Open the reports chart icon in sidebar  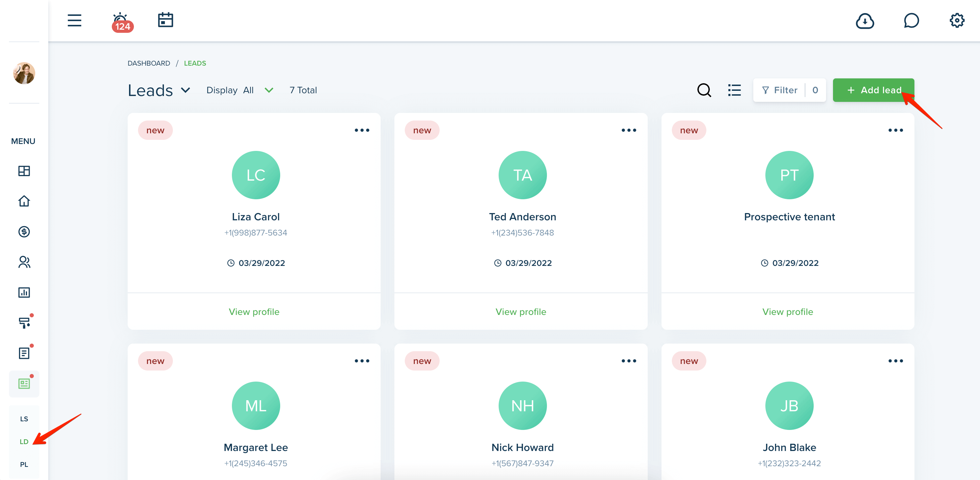tap(24, 292)
